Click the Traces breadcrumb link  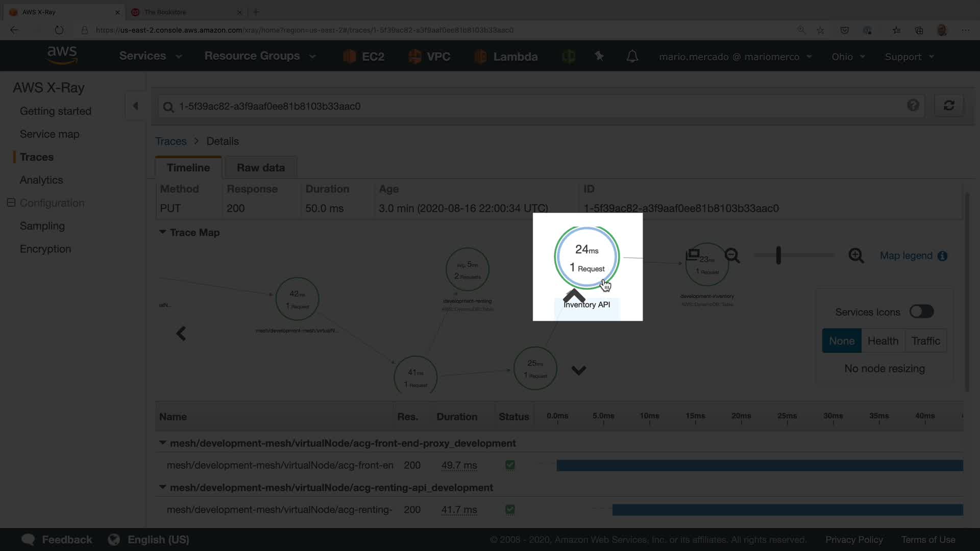170,141
